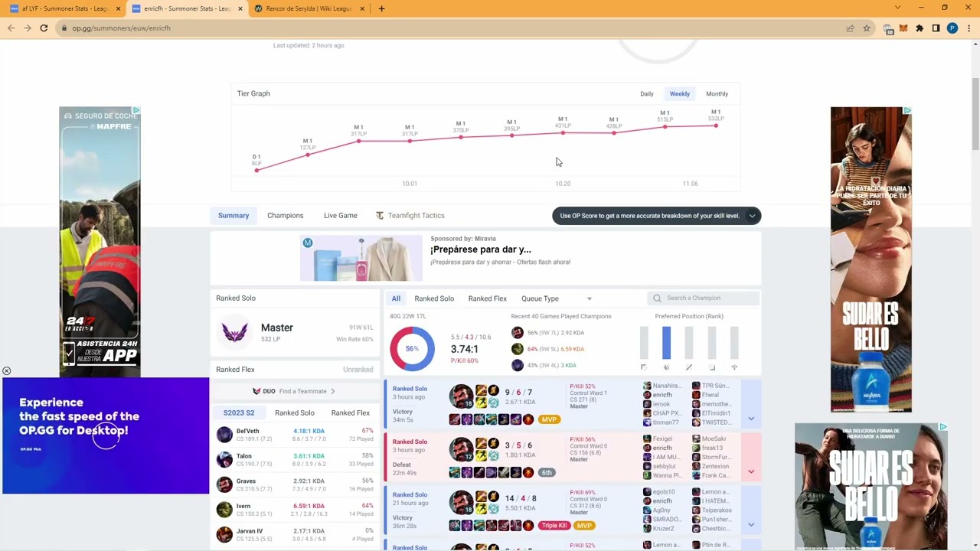The width and height of the screenshot is (980, 551).
Task: Toggle the browser side panel
Action: 936,28
